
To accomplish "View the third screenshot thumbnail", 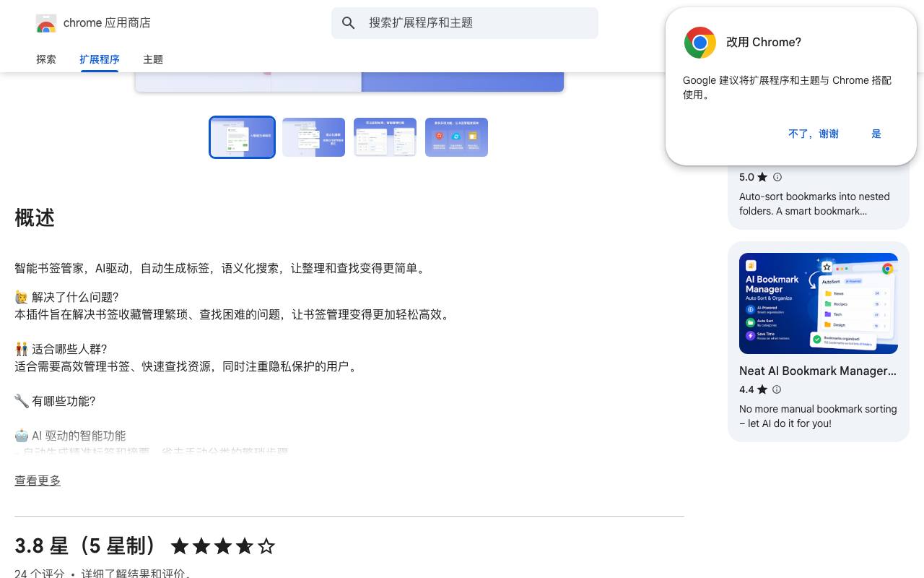I will (385, 137).
